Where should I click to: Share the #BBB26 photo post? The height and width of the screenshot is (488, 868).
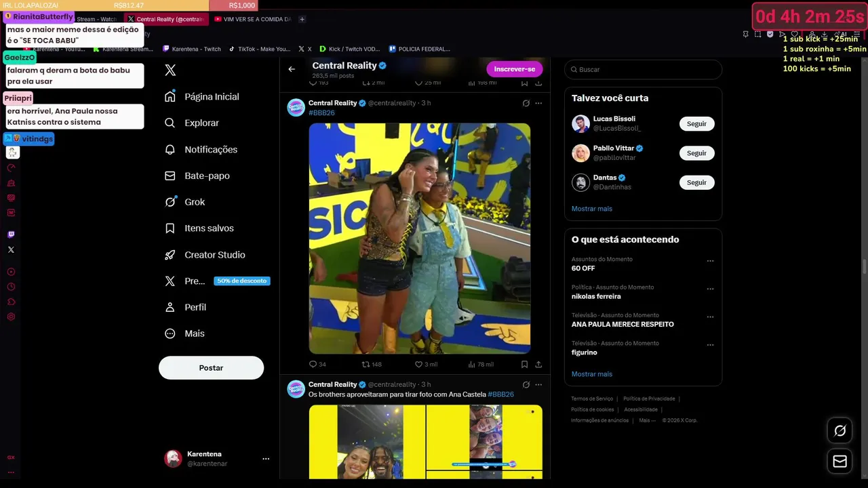click(x=538, y=365)
